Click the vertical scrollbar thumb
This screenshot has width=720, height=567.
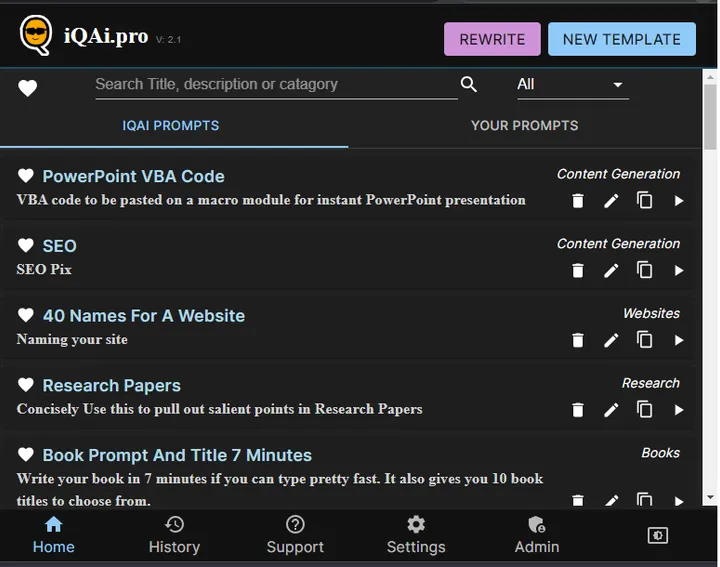coord(710,117)
